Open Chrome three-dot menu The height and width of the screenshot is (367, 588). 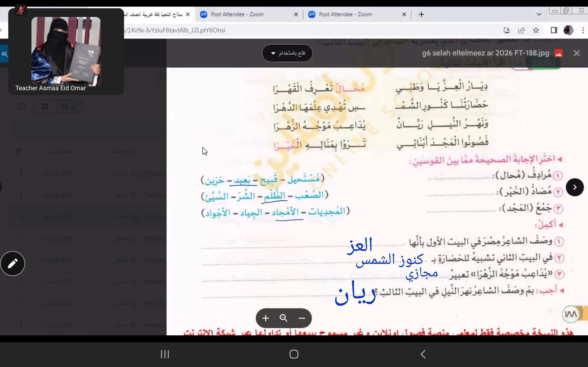(583, 30)
